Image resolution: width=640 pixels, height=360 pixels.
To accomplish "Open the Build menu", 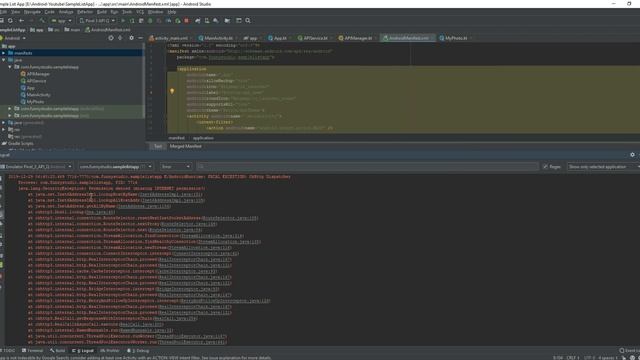I will [x=102, y=12].
